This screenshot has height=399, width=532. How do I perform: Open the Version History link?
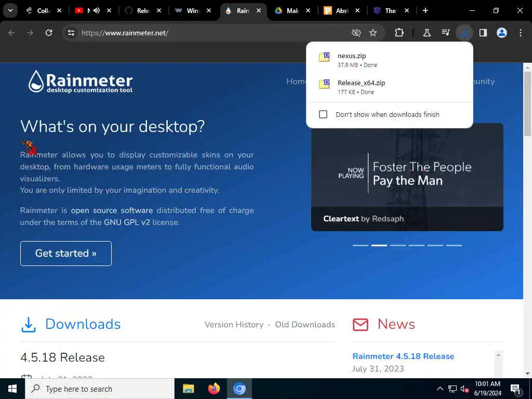click(x=234, y=325)
